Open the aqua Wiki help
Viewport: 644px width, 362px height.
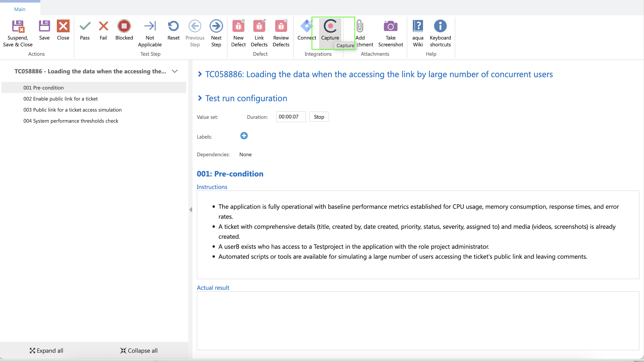click(418, 26)
